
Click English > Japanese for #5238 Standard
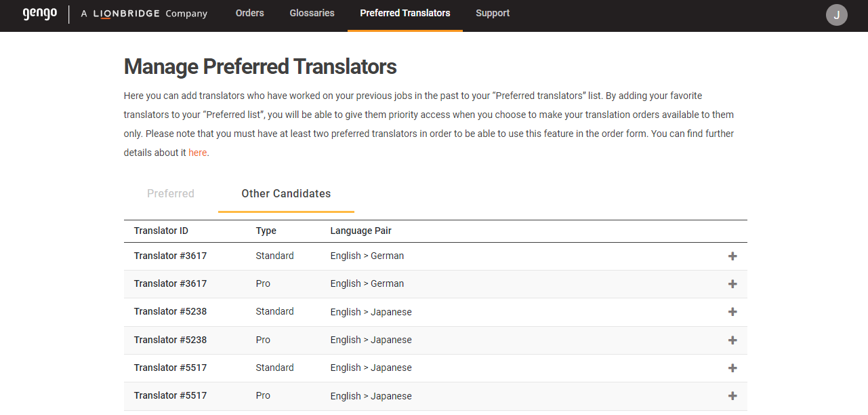(x=371, y=312)
